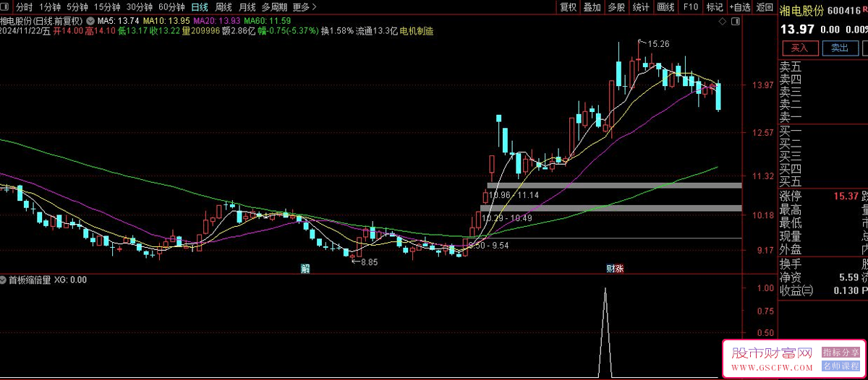Image resolution: width=868 pixels, height=380 pixels.
Task: Open 多股 multi-stock view
Action: click(x=616, y=7)
